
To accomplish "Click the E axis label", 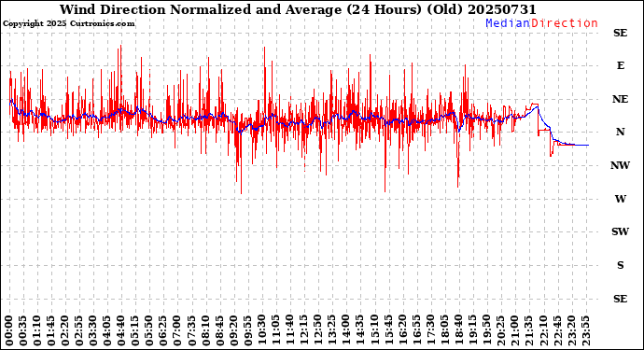I will pyautogui.click(x=620, y=65).
